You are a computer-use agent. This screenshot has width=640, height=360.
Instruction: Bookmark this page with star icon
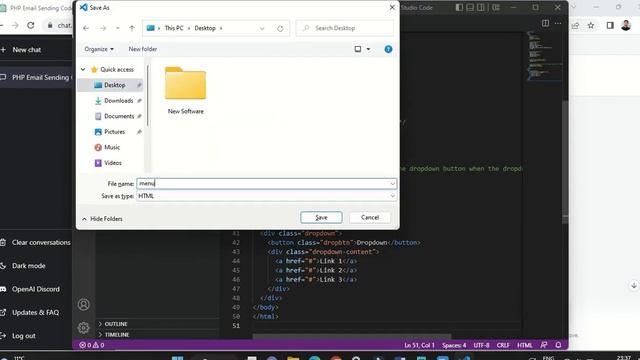click(x=591, y=25)
